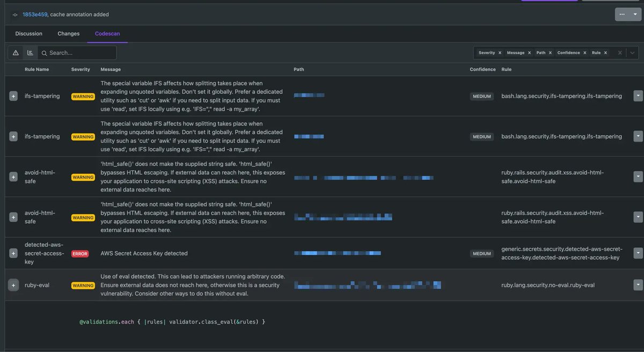Switch to the Discussion tab
Image resolution: width=644 pixels, height=352 pixels.
coord(28,33)
